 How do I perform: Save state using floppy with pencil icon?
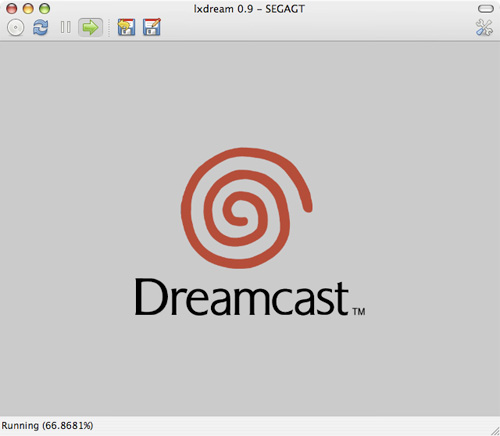[152, 27]
